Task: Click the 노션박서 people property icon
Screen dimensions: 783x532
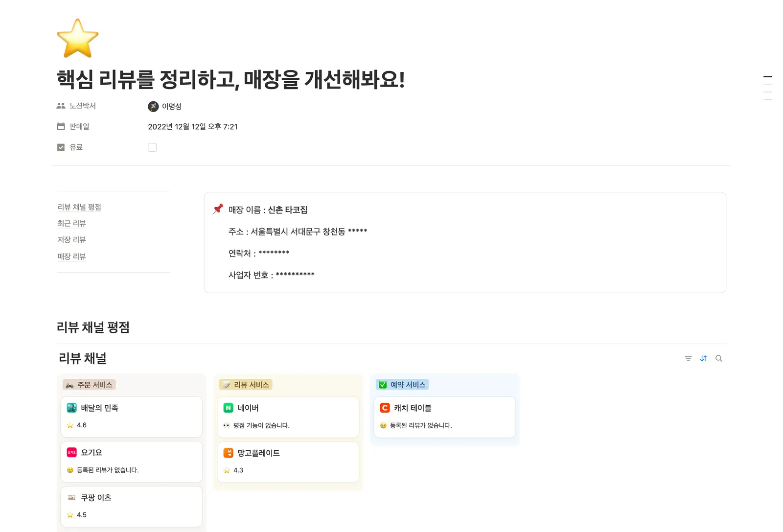Action: point(61,106)
